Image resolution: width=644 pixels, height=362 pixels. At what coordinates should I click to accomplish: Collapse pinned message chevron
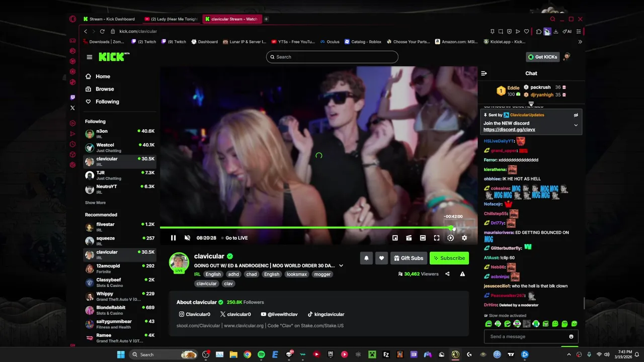pos(576,125)
